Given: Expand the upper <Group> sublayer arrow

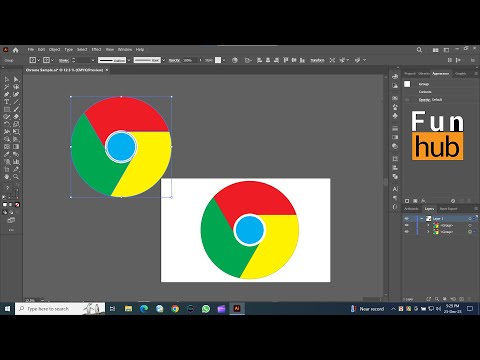Looking at the screenshot, I should click(x=428, y=225).
